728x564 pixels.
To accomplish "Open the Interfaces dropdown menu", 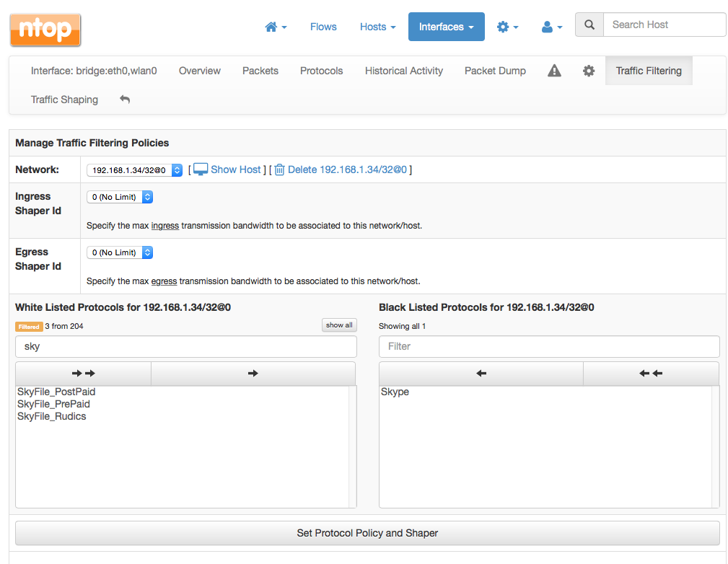I will [446, 27].
